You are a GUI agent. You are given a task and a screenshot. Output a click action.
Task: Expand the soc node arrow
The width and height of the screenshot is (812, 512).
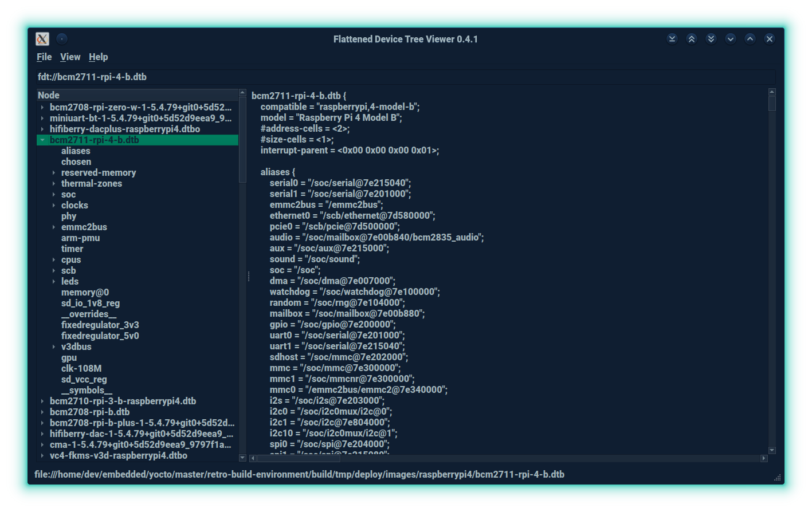pyautogui.click(x=54, y=194)
